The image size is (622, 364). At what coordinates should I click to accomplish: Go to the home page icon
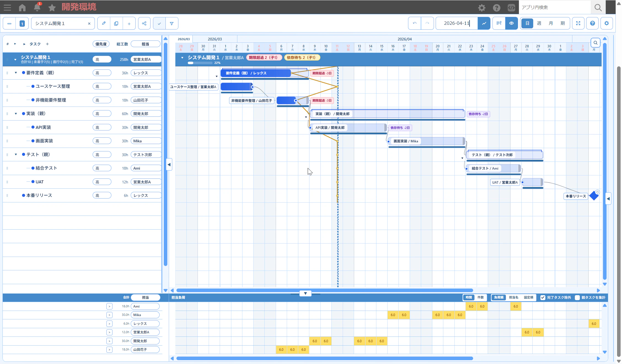pos(22,7)
